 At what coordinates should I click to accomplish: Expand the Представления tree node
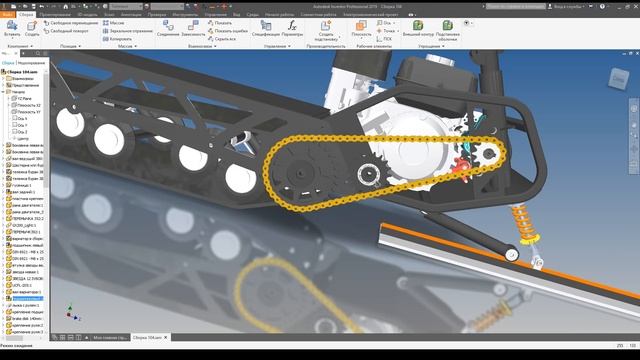[x=3, y=85]
